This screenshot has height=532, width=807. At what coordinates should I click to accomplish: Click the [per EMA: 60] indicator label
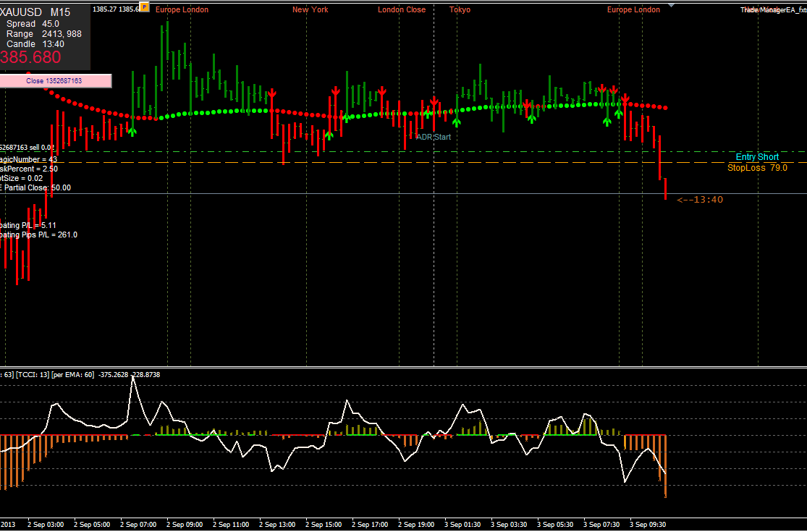(x=73, y=374)
